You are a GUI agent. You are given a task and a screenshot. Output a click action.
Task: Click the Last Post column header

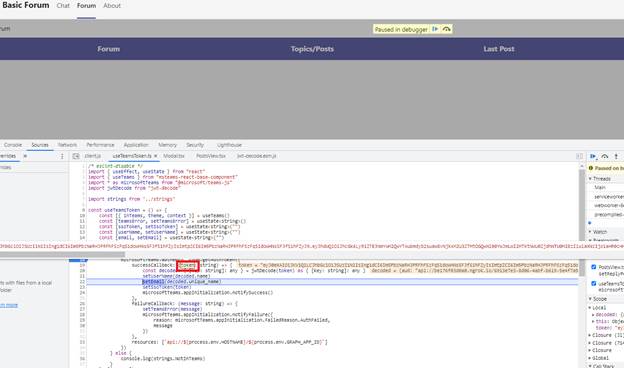pyautogui.click(x=499, y=49)
